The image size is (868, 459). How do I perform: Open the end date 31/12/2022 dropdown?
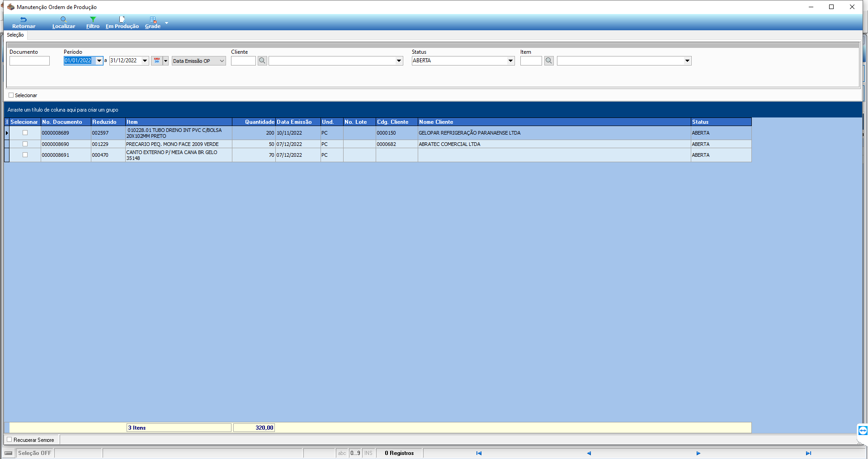tap(145, 61)
